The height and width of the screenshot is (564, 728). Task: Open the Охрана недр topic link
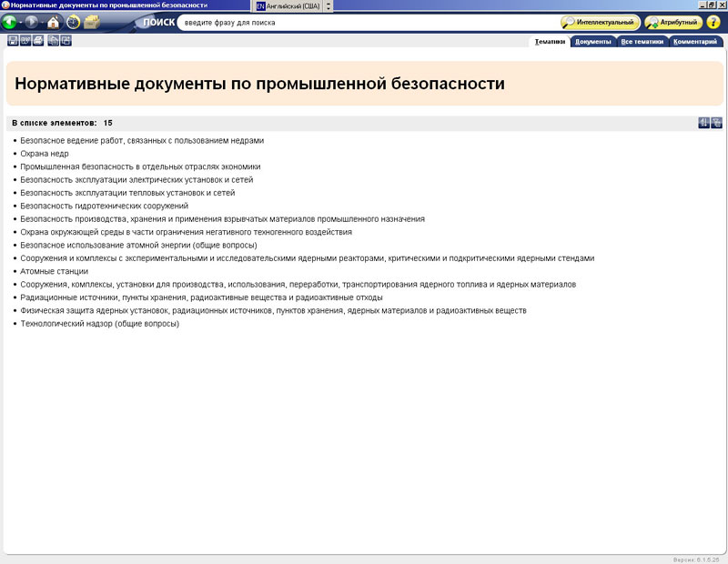pos(45,154)
